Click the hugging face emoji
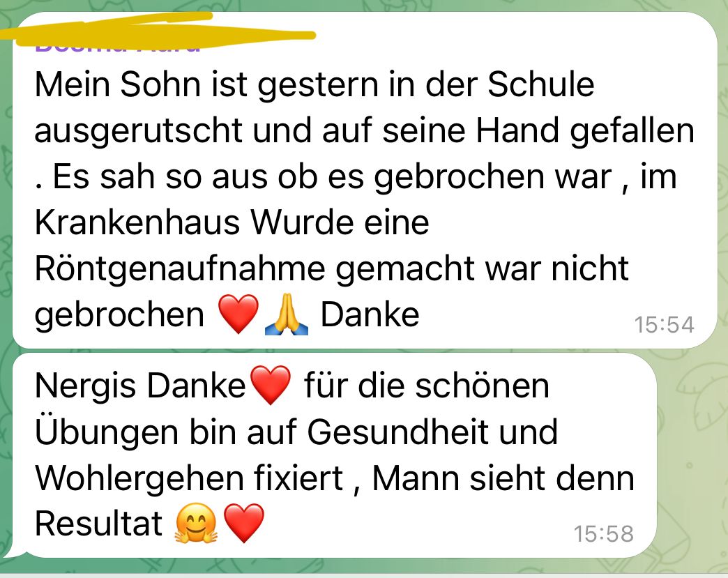 click(195, 523)
